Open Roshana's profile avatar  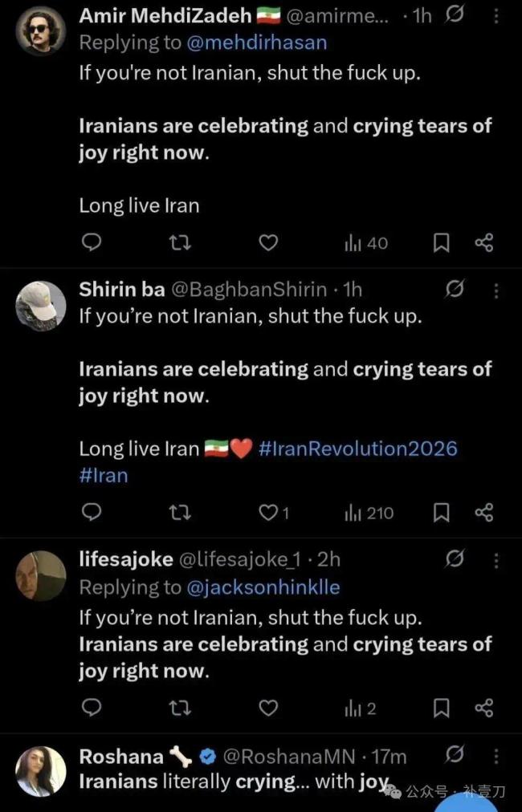point(41,771)
